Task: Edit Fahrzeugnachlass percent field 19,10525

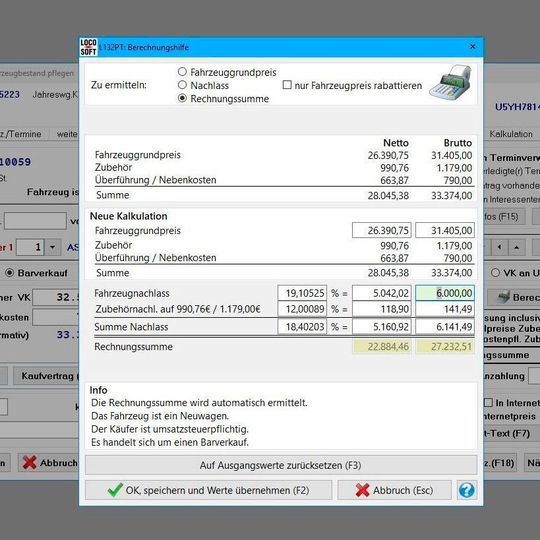Action: coord(302,293)
